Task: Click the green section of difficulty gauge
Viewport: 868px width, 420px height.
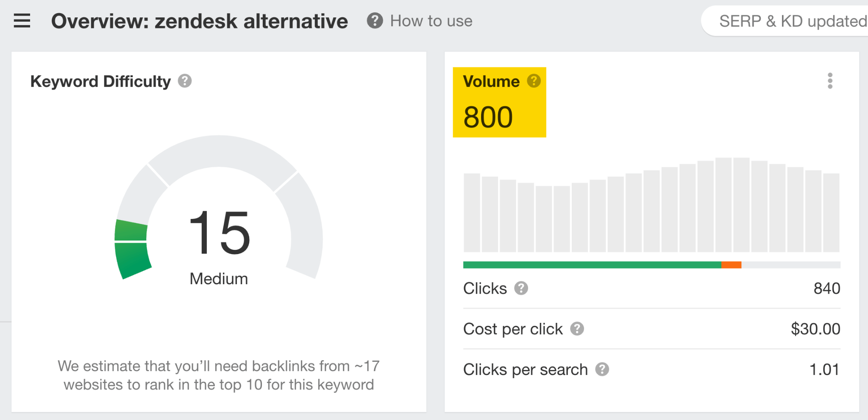Action: point(132,250)
